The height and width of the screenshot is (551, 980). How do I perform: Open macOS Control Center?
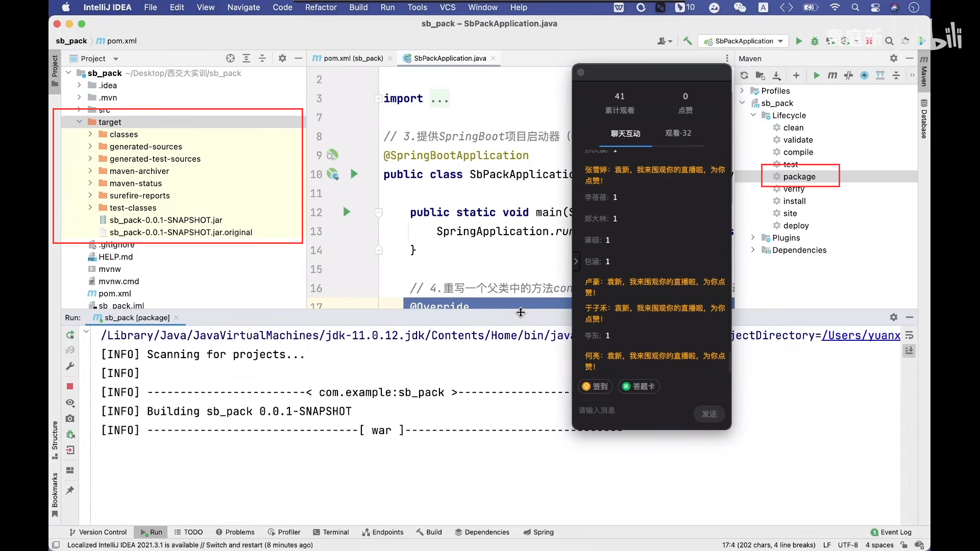click(x=875, y=7)
